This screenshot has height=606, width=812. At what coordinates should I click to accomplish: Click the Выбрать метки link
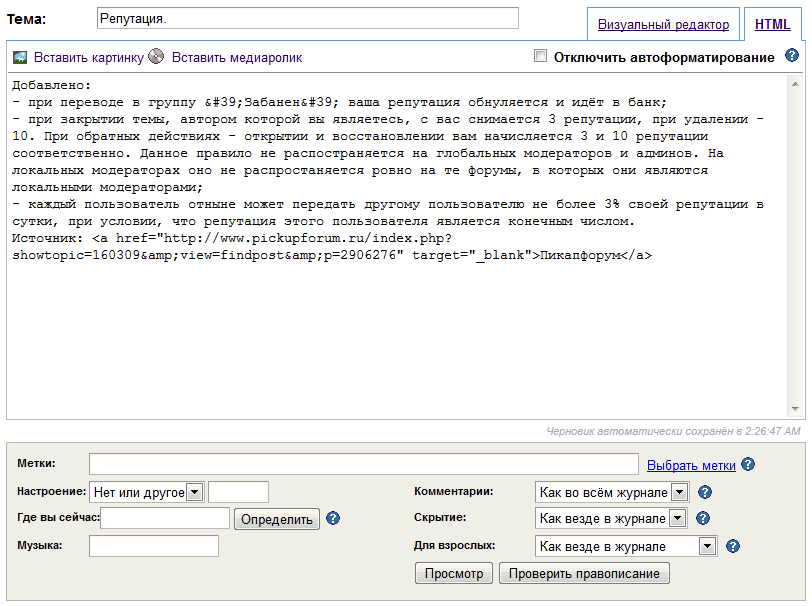coord(691,465)
